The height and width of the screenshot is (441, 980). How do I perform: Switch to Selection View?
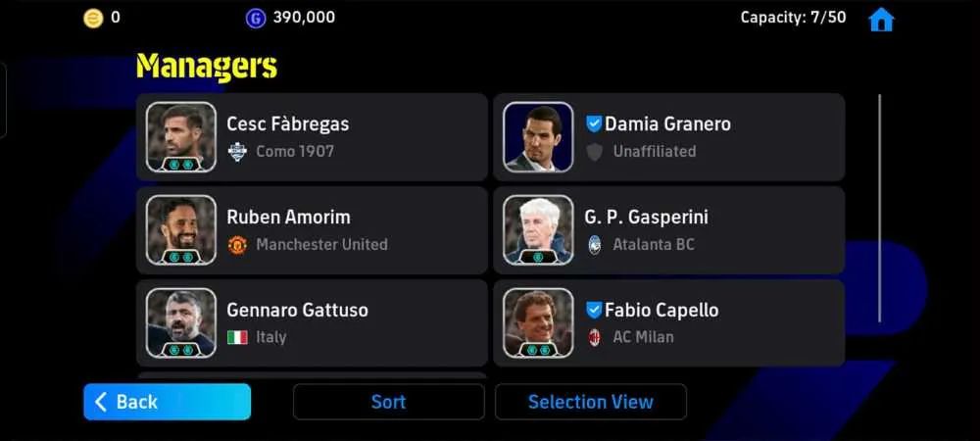pyautogui.click(x=591, y=402)
